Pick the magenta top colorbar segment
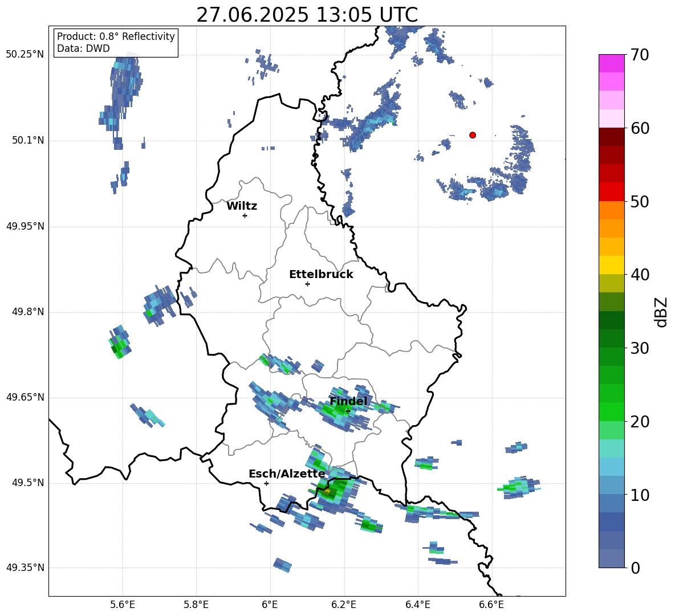Viewport: 675px width, 616px height. point(611,64)
